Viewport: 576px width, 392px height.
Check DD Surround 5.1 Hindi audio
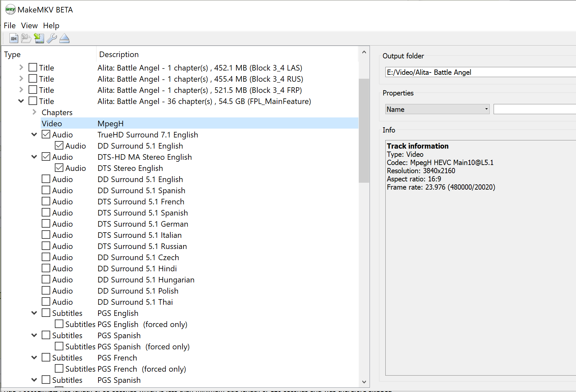pos(46,268)
